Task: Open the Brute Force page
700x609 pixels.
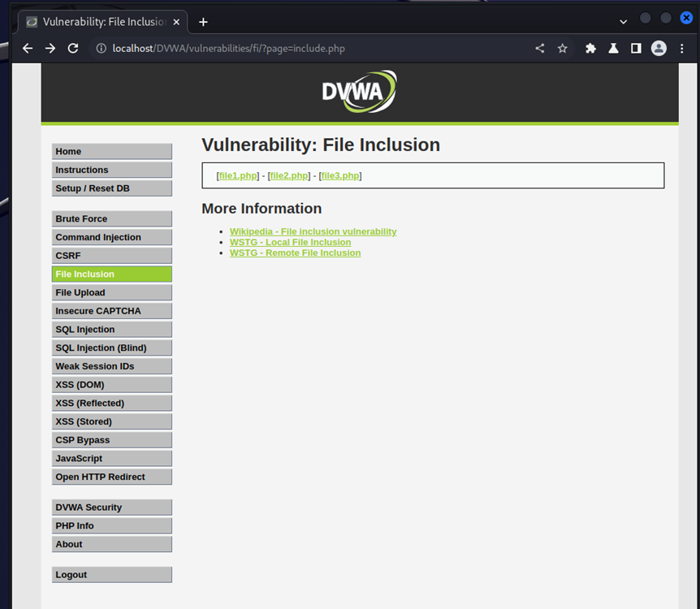Action: click(111, 218)
